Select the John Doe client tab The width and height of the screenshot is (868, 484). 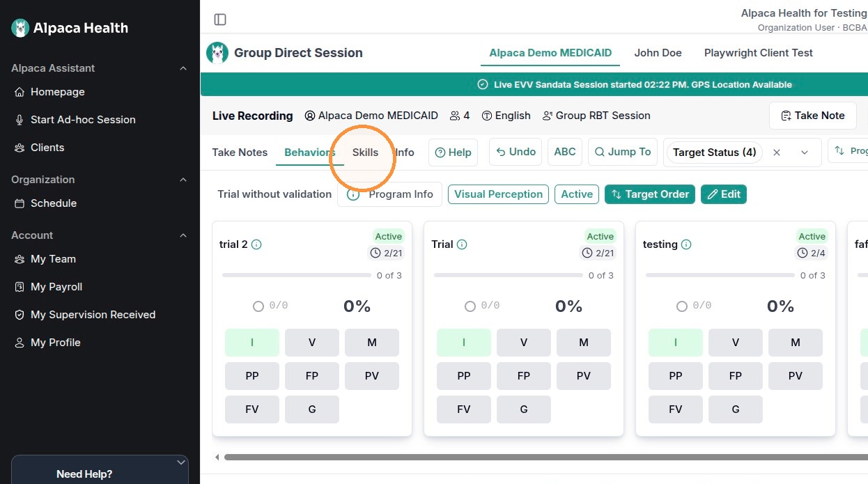click(658, 53)
